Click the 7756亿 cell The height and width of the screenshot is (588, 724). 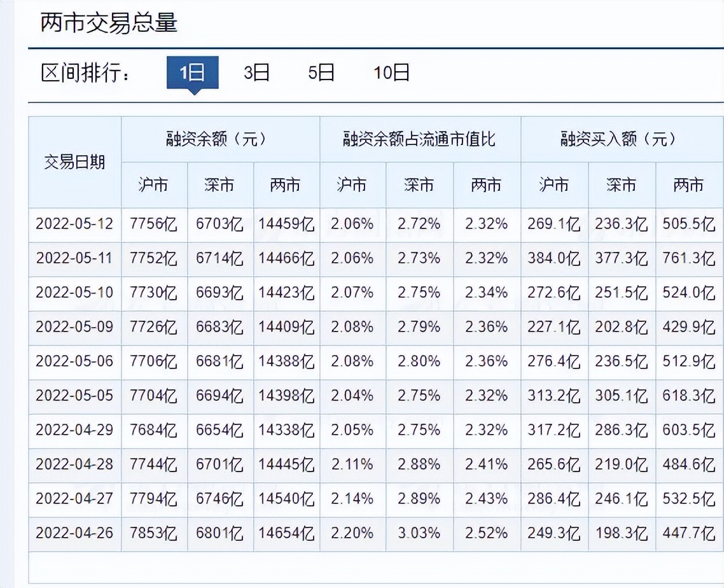(x=154, y=225)
